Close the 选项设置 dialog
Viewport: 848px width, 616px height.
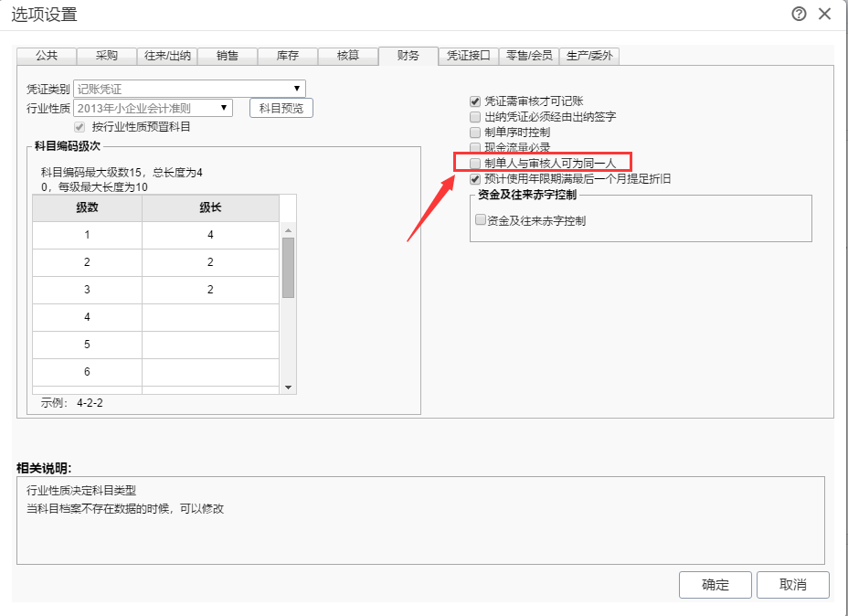(825, 14)
